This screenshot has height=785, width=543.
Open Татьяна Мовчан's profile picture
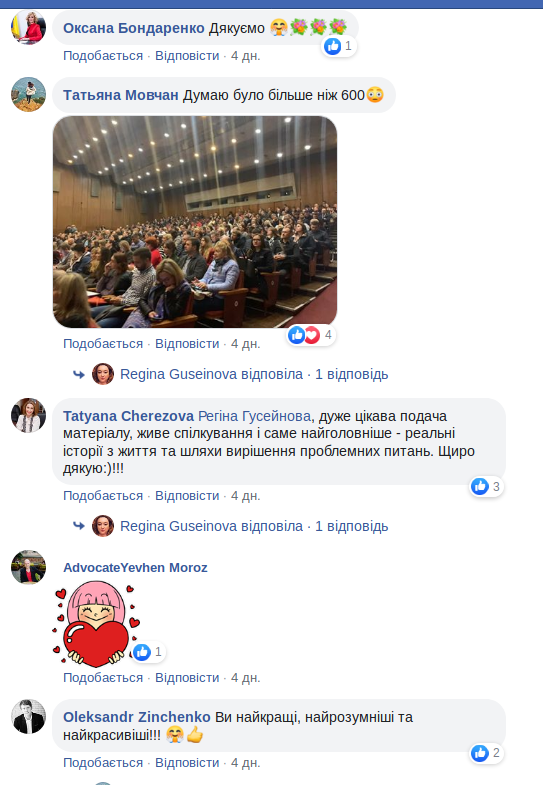[x=29, y=95]
